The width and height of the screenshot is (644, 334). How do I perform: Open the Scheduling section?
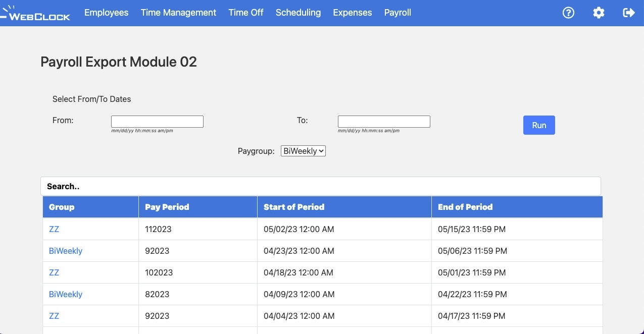pos(298,13)
